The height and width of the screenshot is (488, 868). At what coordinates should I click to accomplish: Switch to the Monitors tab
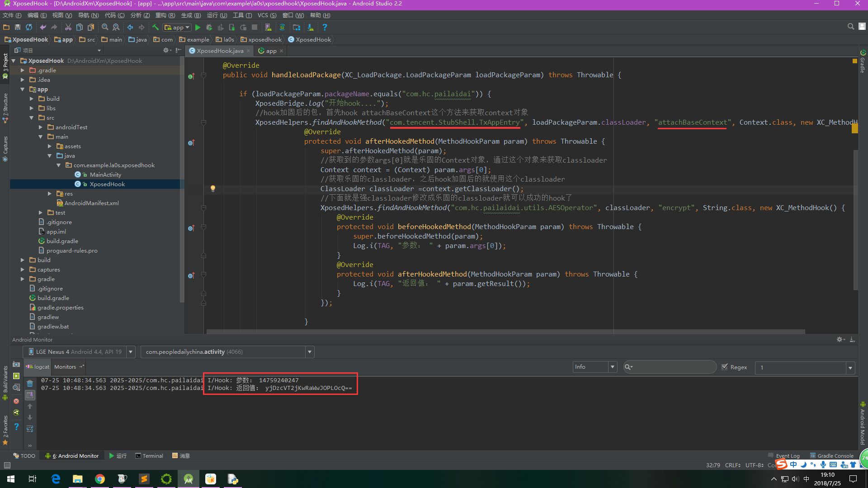pyautogui.click(x=65, y=367)
